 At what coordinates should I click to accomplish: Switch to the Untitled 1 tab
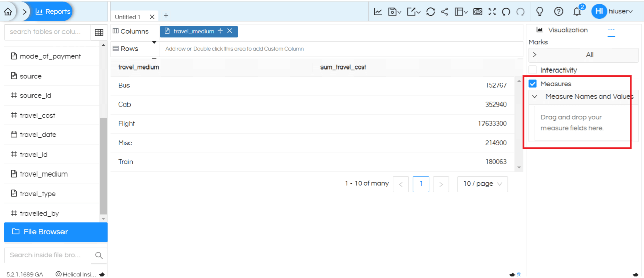[x=127, y=17]
